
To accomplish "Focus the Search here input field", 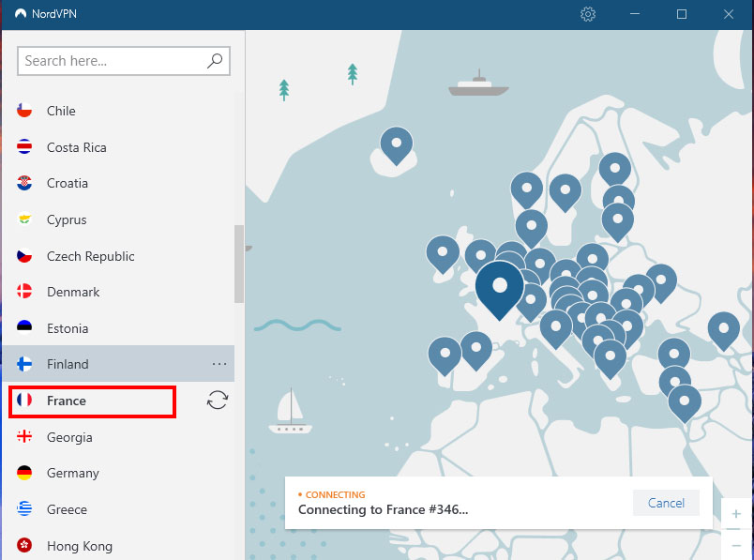I will point(113,61).
